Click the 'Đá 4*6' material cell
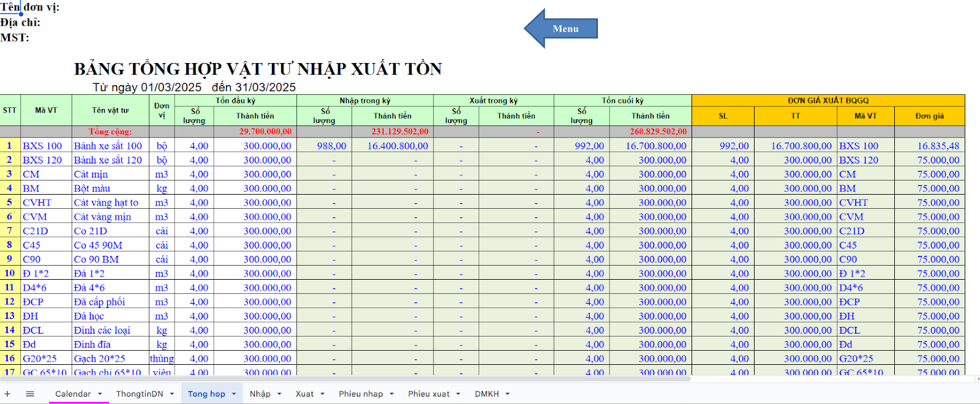The height and width of the screenshot is (404, 980). 110,288
